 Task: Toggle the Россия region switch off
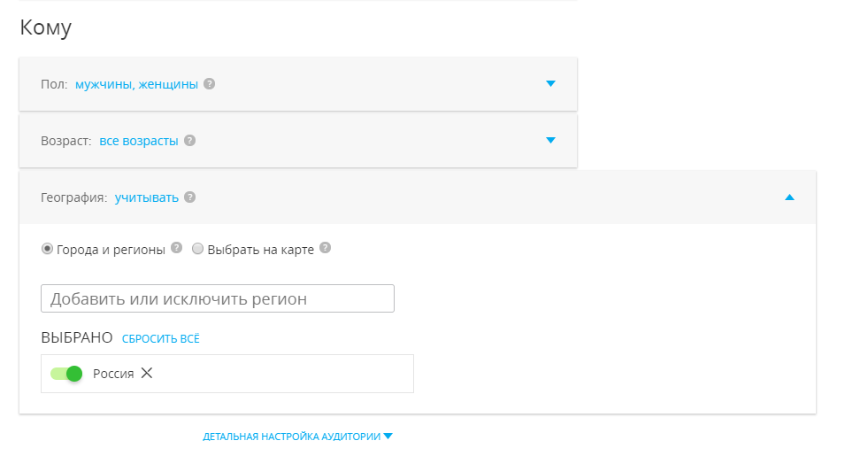click(x=66, y=374)
